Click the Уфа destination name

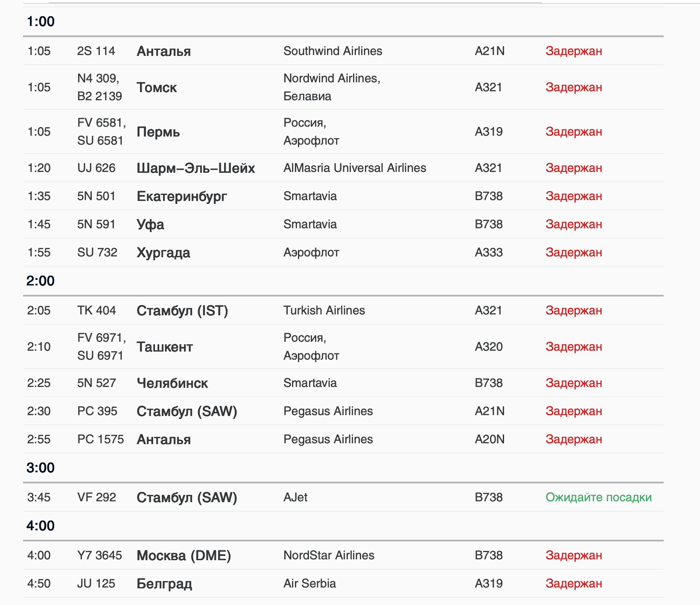(150, 224)
